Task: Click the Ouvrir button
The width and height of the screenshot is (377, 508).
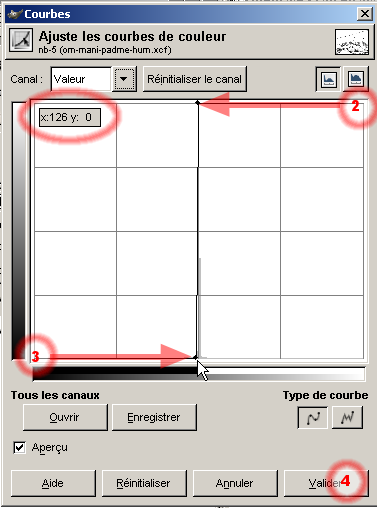Action: tap(65, 417)
